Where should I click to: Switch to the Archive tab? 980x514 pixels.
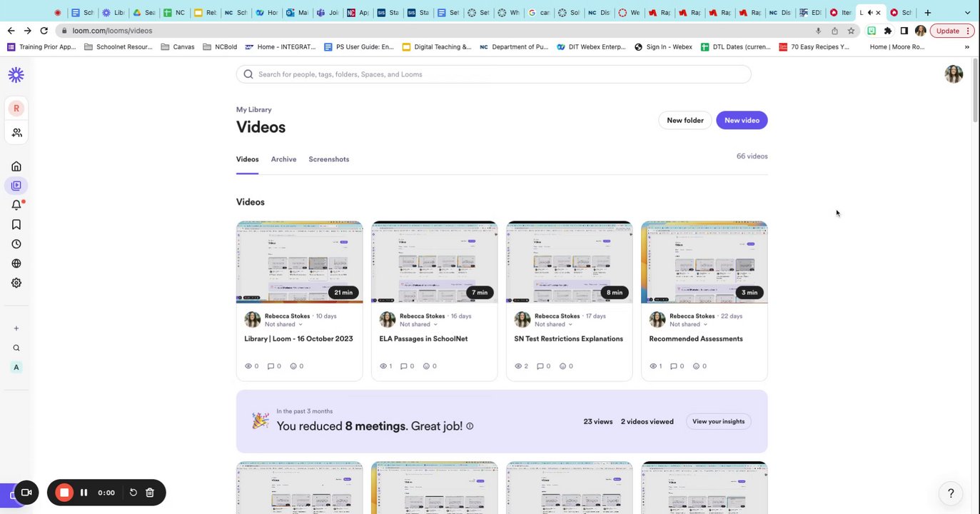(x=283, y=159)
